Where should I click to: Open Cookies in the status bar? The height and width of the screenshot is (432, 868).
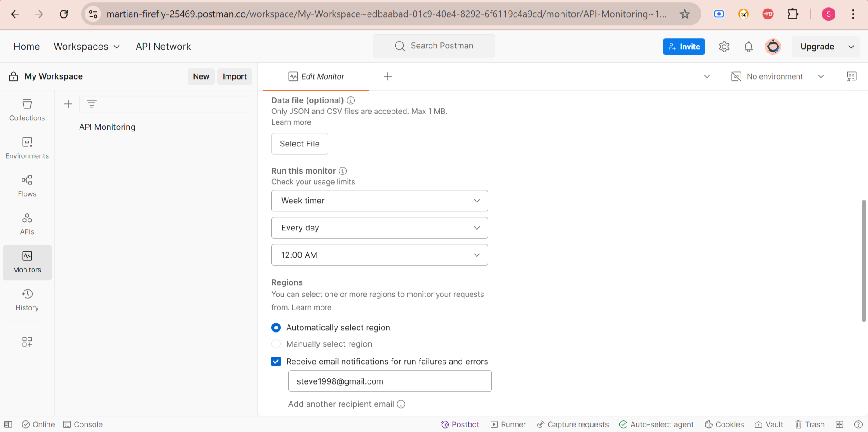pos(724,424)
